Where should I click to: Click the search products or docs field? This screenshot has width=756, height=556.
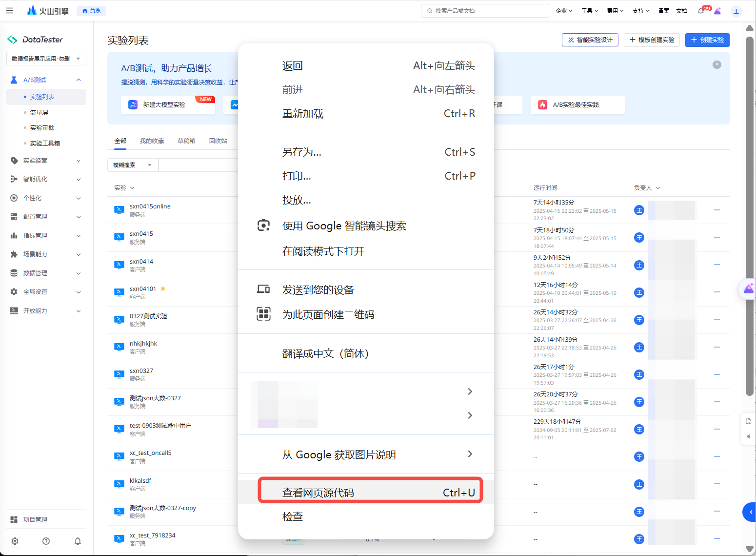485,11
